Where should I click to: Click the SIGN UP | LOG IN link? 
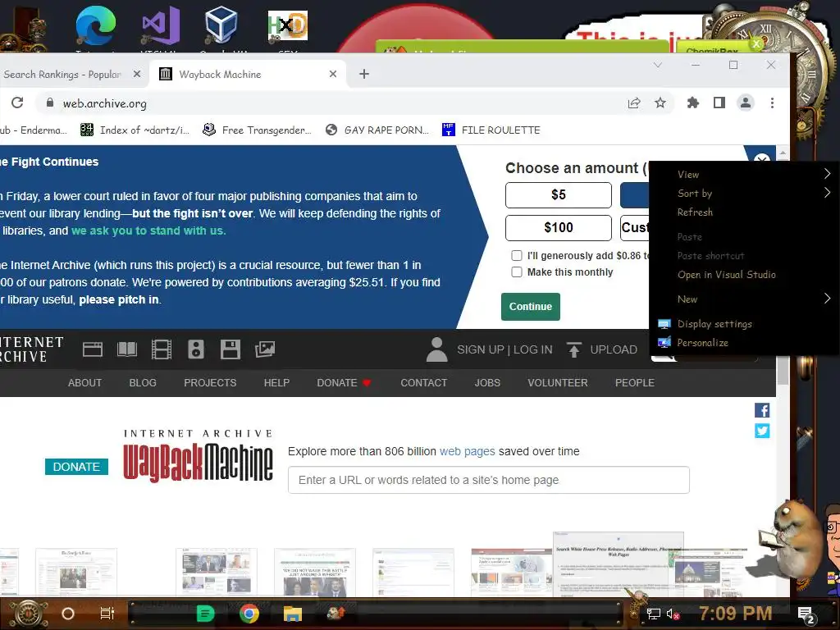[504, 349]
